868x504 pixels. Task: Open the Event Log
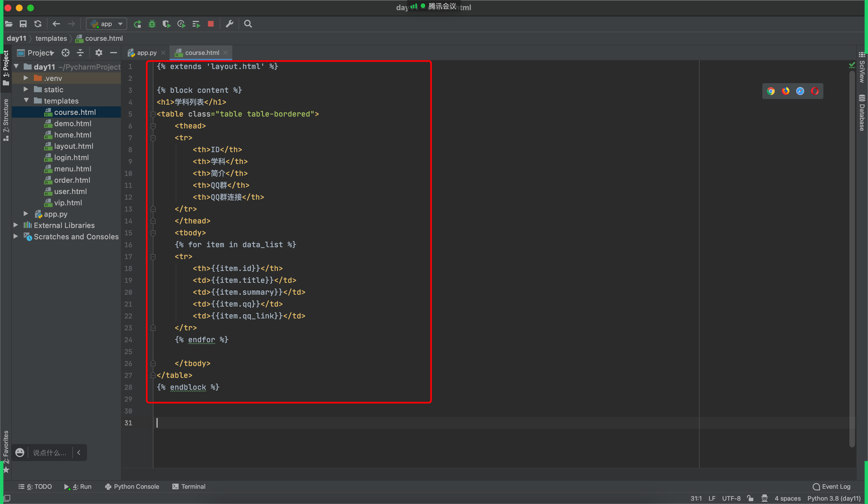(832, 486)
